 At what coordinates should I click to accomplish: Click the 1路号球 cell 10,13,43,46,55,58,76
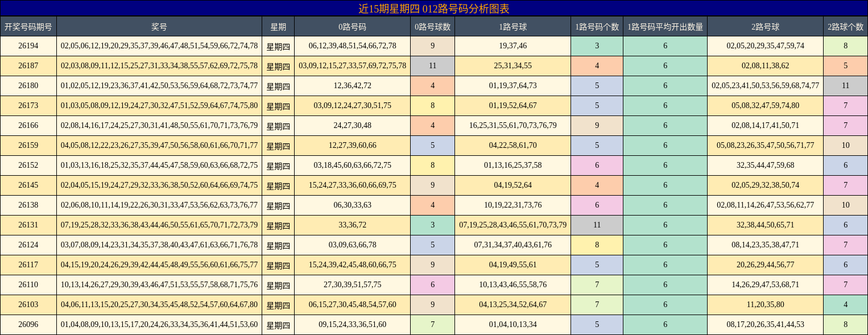click(512, 285)
